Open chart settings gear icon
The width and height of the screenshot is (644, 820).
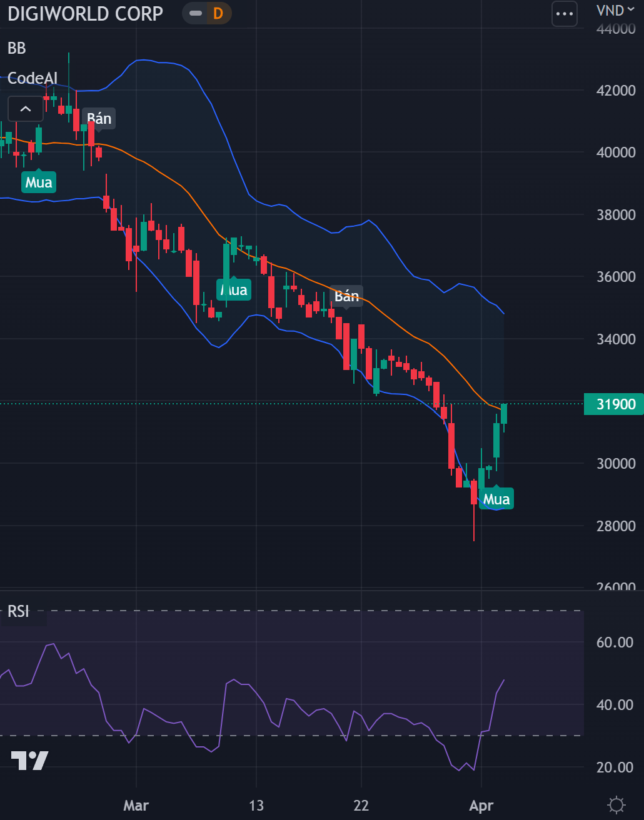point(616,804)
